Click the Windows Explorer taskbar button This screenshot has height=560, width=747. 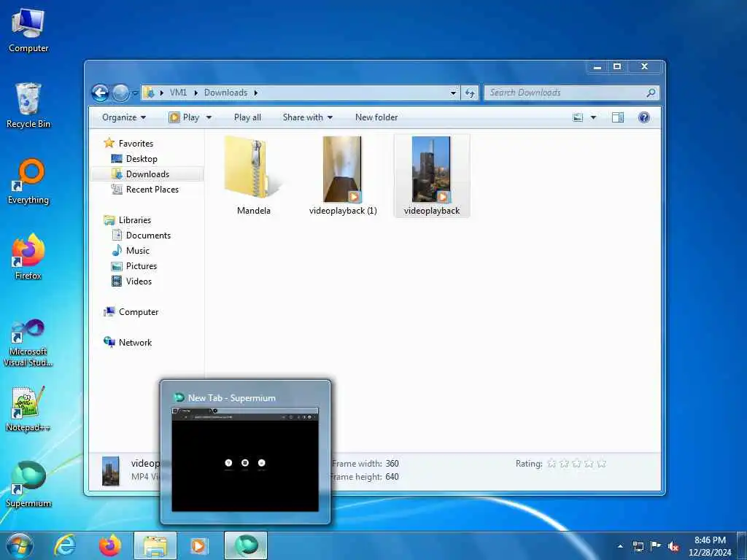(x=155, y=545)
